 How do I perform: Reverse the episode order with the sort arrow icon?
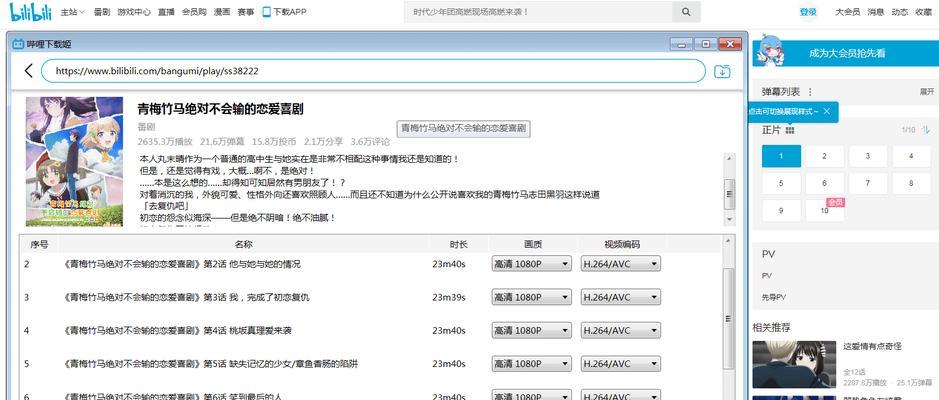(x=926, y=129)
